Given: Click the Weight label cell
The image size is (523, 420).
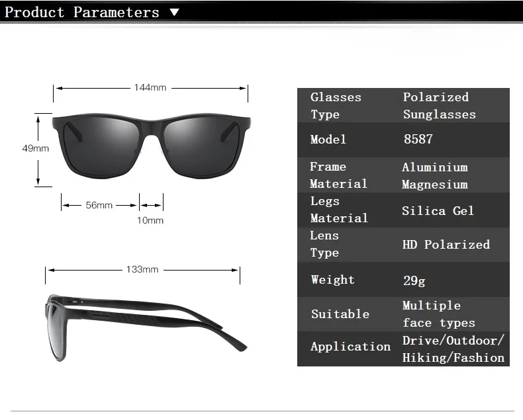Looking at the screenshot, I should (332, 280).
